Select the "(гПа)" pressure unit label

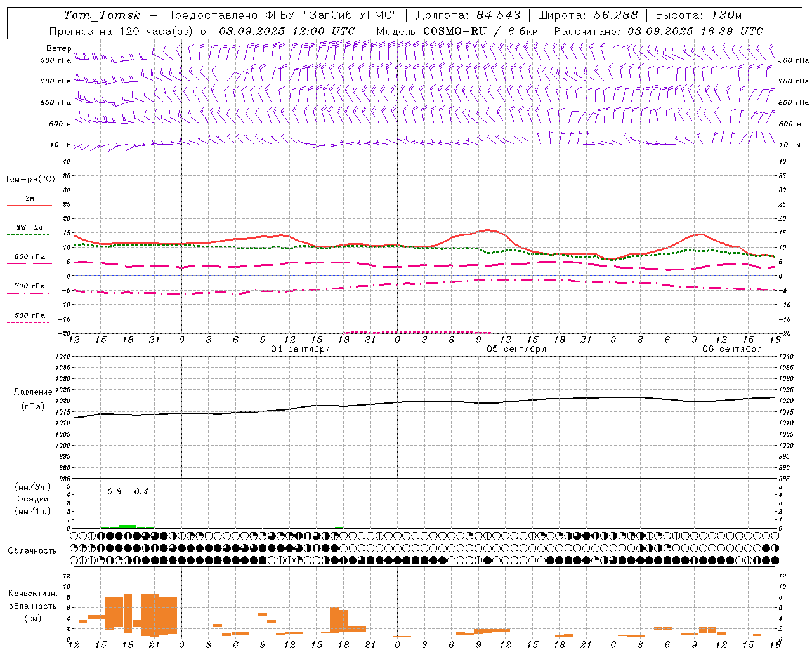pyautogui.click(x=33, y=407)
